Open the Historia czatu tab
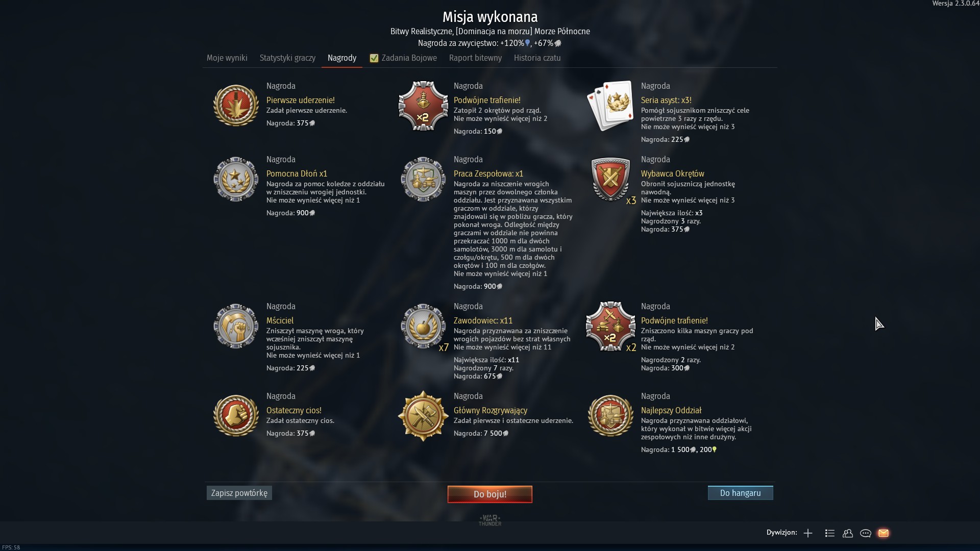Image resolution: width=980 pixels, height=551 pixels. tap(537, 58)
